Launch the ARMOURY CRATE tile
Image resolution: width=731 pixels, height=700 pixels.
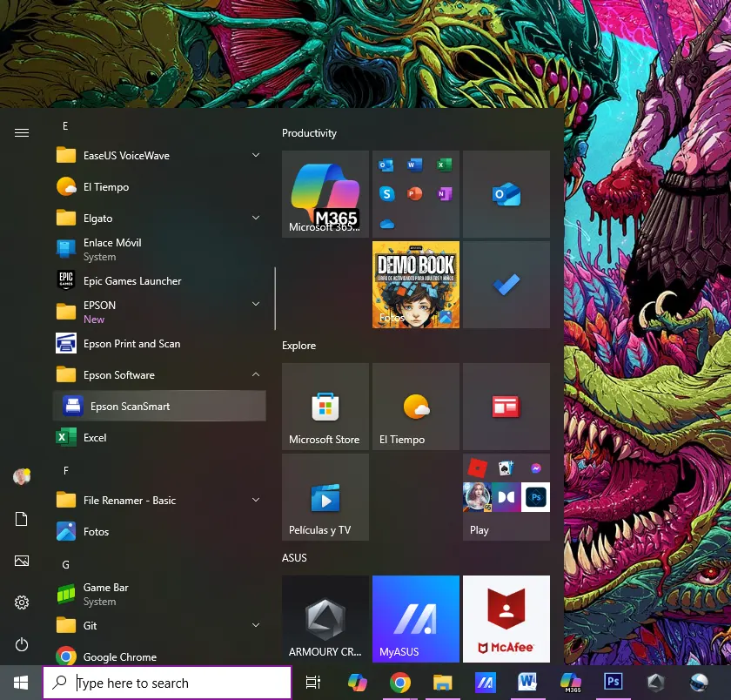[325, 619]
